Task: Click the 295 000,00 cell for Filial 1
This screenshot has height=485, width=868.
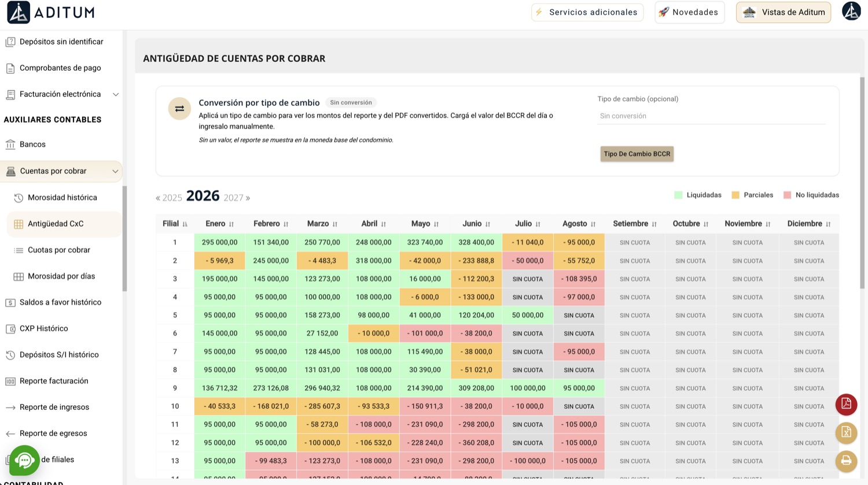Action: (219, 242)
